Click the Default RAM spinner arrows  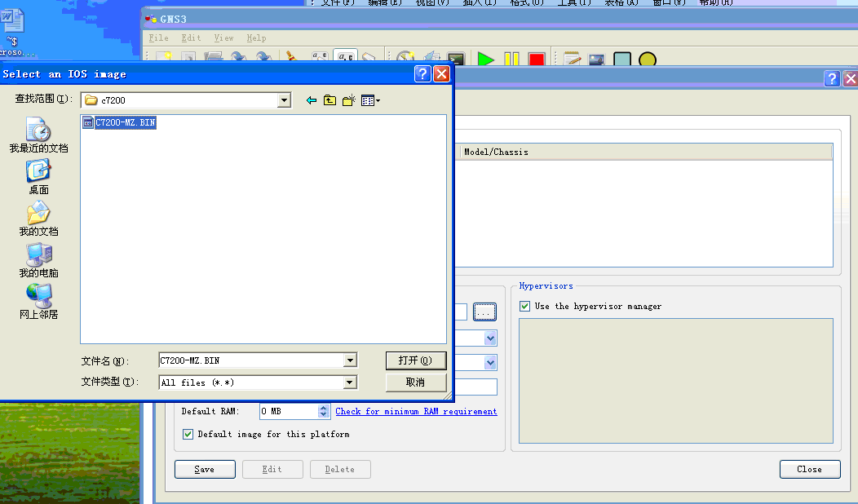coord(324,411)
